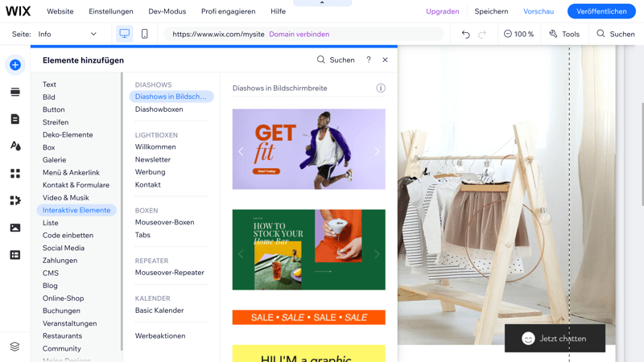The image size is (644, 362).
Task: Open the sections icon in left sidebar
Action: 15,92
